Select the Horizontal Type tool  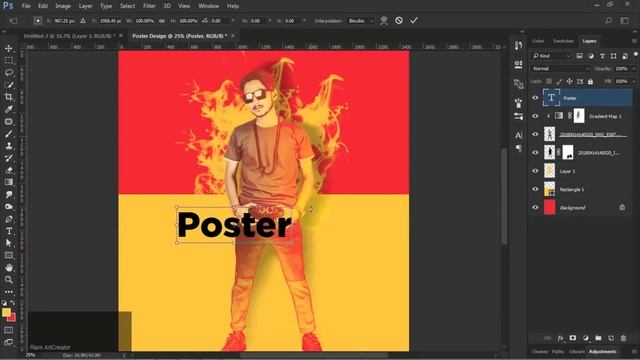tap(9, 231)
